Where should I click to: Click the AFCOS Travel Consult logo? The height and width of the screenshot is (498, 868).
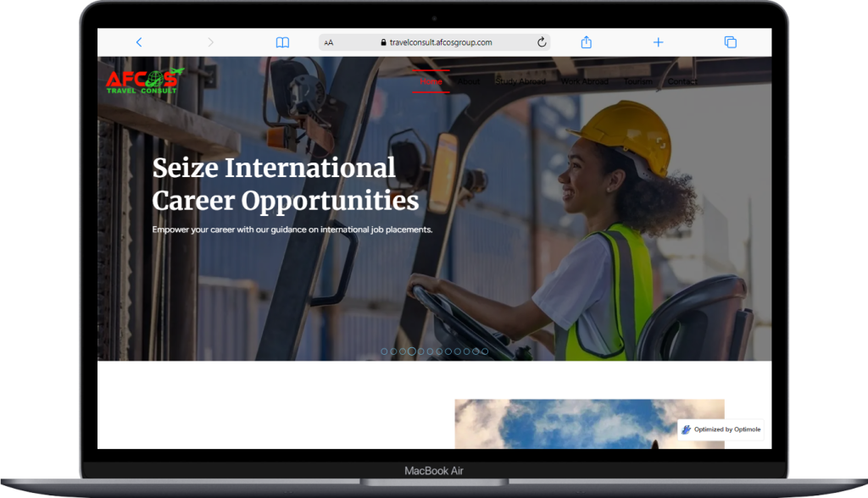(x=144, y=81)
